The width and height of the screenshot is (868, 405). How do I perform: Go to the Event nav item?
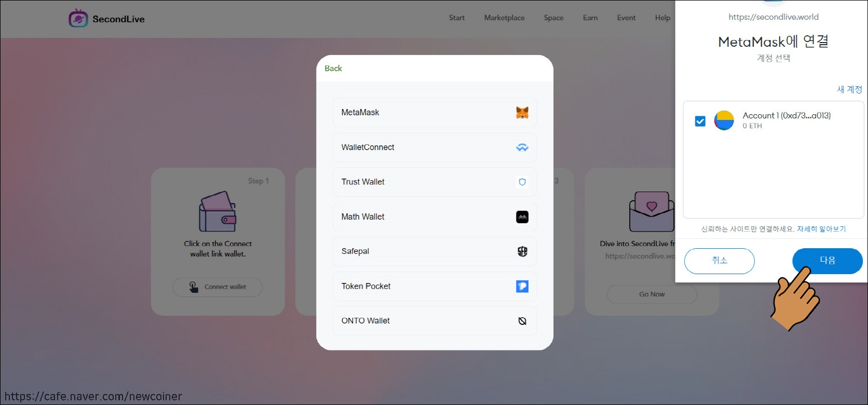point(626,18)
